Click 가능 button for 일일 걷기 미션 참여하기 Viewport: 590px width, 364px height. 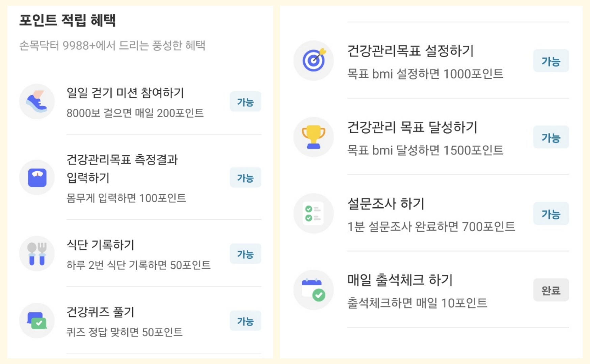[245, 101]
